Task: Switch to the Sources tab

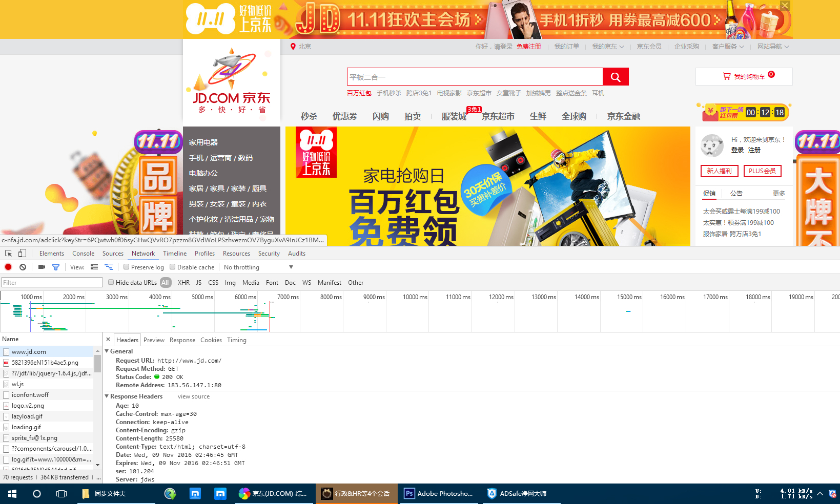Action: pos(113,253)
